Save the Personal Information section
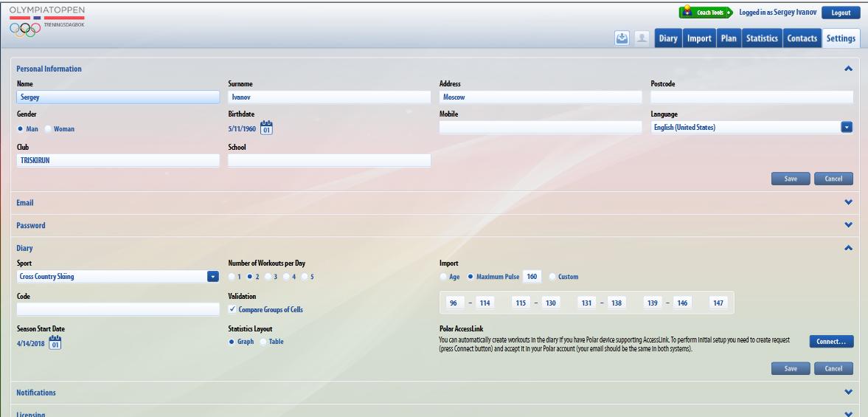 [791, 179]
